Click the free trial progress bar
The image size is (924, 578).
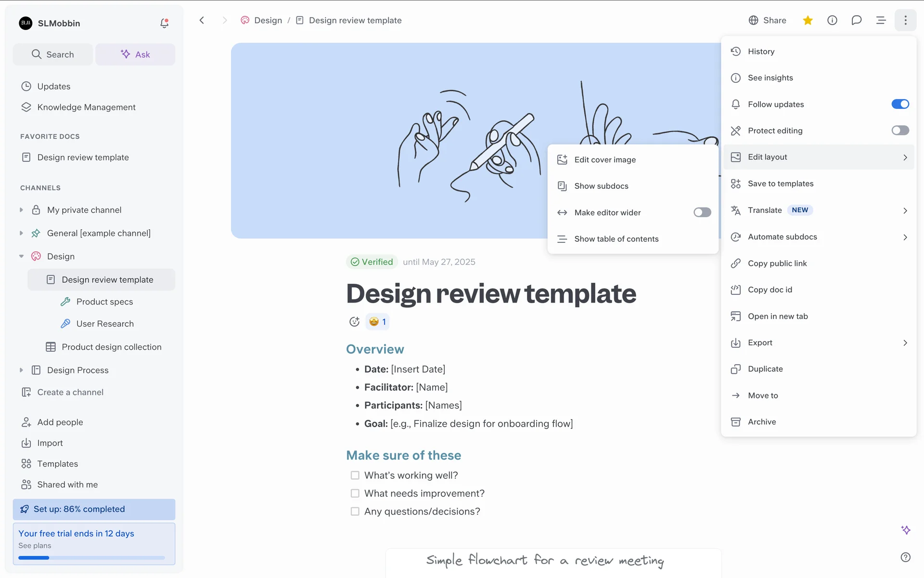tap(91, 558)
